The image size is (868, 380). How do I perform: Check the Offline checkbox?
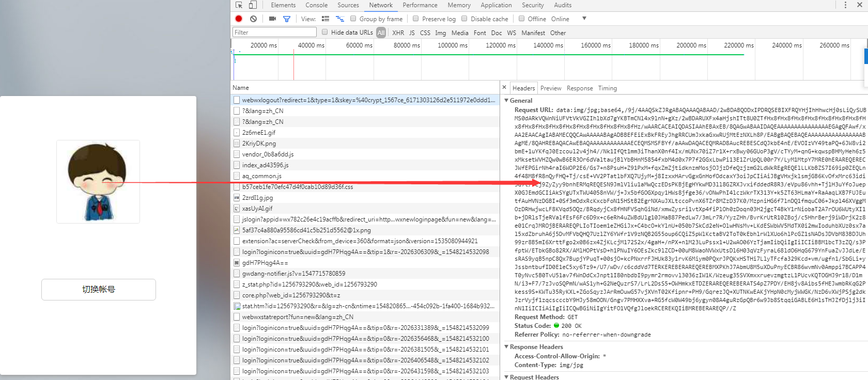(x=521, y=19)
